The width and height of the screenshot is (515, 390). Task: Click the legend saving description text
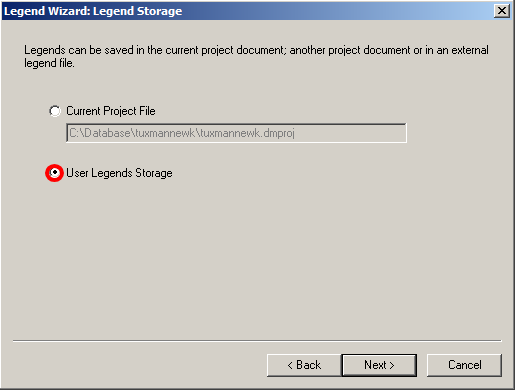point(256,56)
